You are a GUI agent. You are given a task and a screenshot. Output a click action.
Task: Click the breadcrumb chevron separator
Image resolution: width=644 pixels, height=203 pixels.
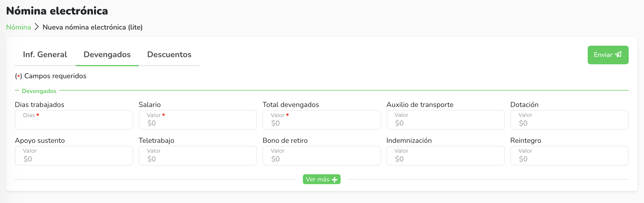(x=37, y=27)
